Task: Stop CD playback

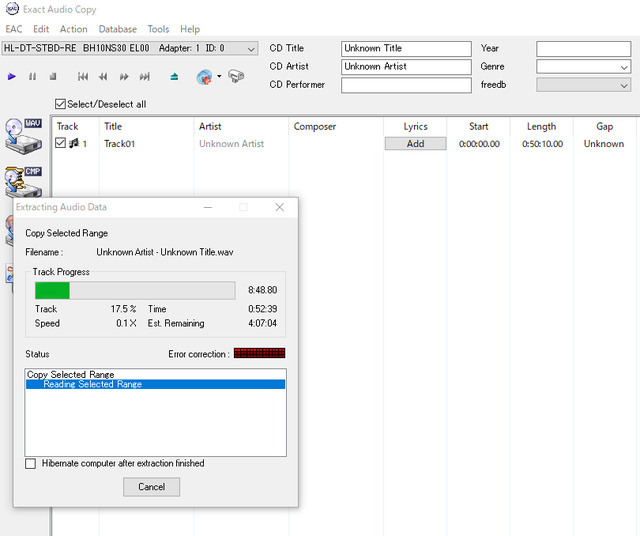Action: pyautogui.click(x=53, y=76)
